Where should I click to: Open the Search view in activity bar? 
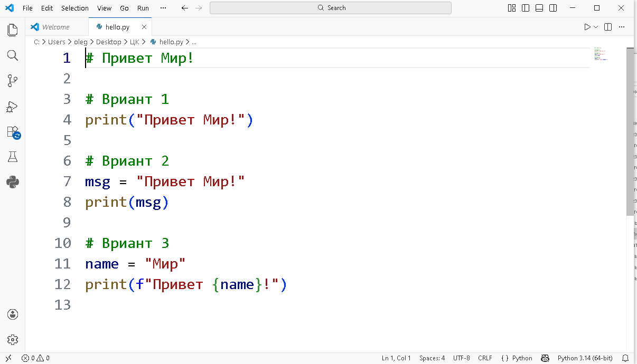coord(13,55)
